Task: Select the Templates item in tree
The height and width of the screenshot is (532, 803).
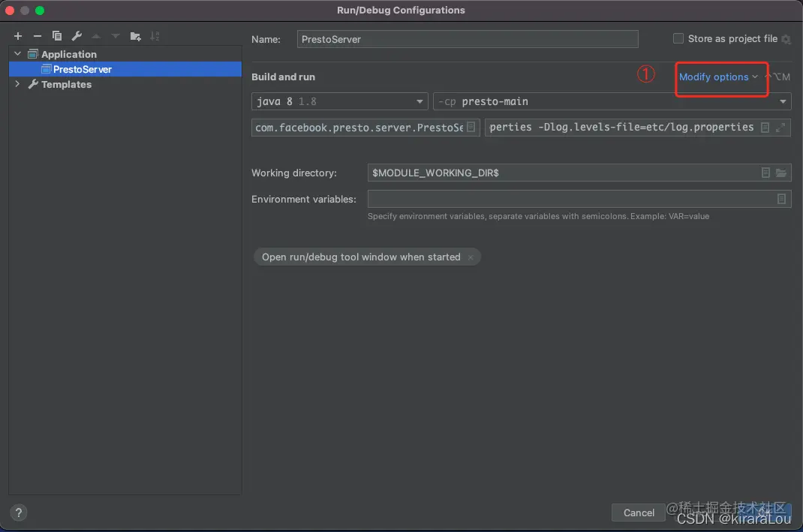Action: click(x=66, y=84)
